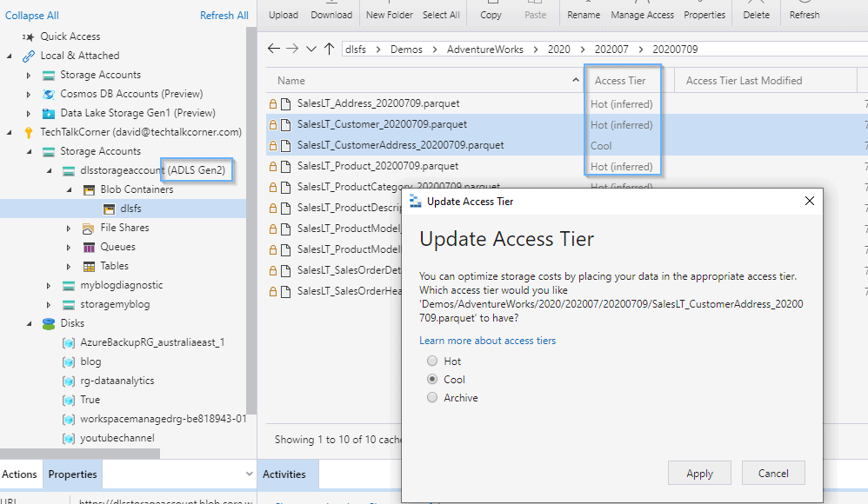
Task: Click the Queues icon
Action: pos(89,248)
